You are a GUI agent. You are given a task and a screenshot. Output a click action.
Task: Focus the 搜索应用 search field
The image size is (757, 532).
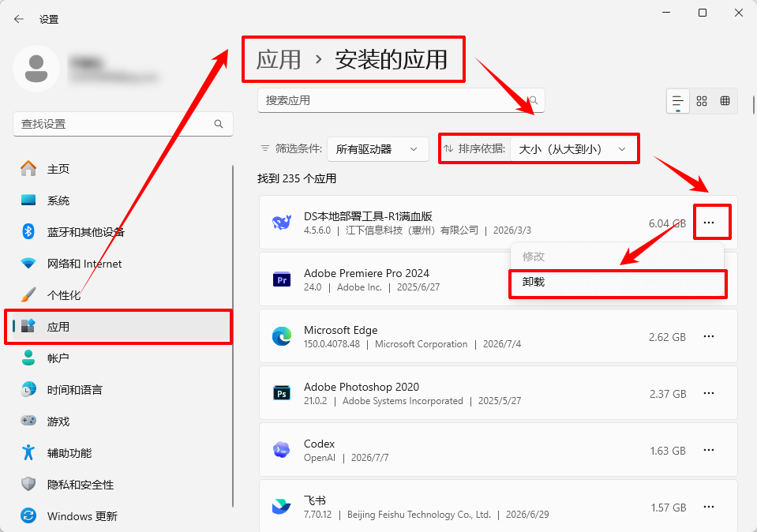pos(401,100)
